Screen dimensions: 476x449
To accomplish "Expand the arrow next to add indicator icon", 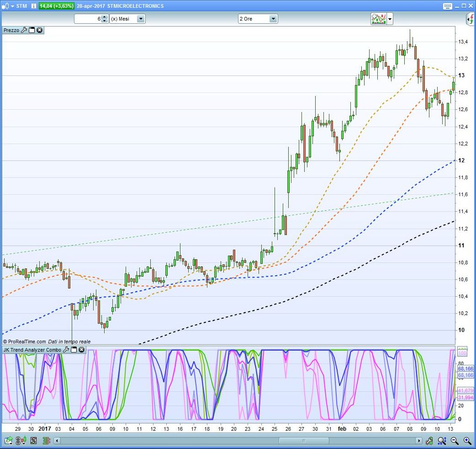I will (x=390, y=19).
